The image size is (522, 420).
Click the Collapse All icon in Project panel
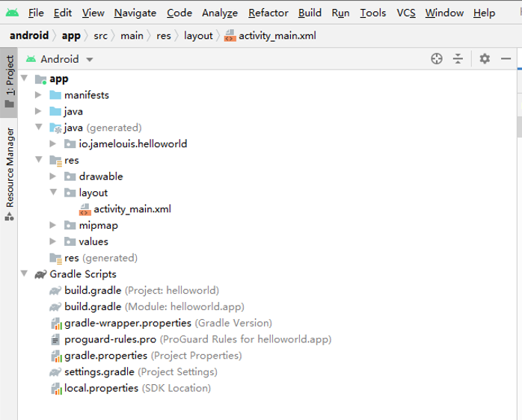pos(458,59)
